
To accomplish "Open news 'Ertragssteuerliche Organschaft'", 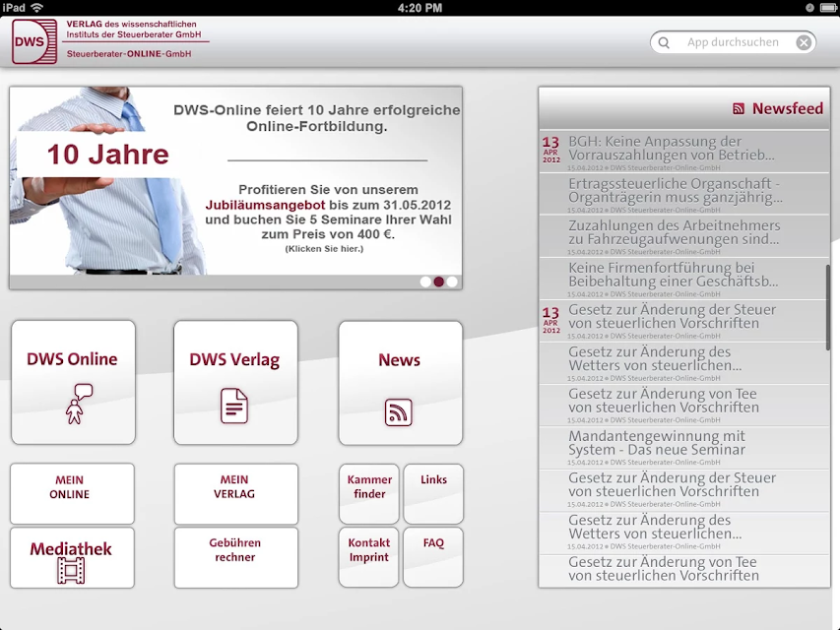I will point(684,194).
